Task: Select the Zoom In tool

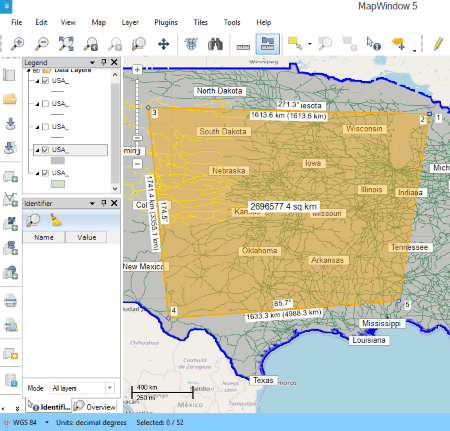Action: coord(18,44)
